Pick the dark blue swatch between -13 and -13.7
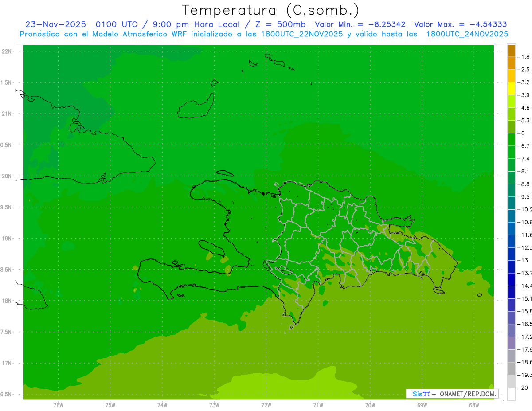 (511, 266)
